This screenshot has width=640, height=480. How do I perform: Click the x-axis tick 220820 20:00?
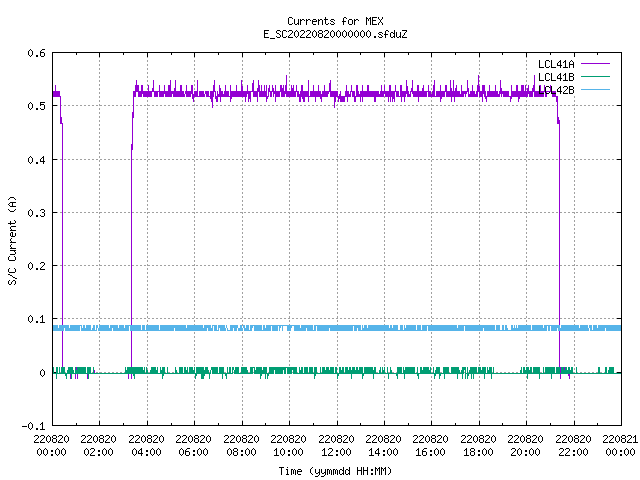[526, 446]
